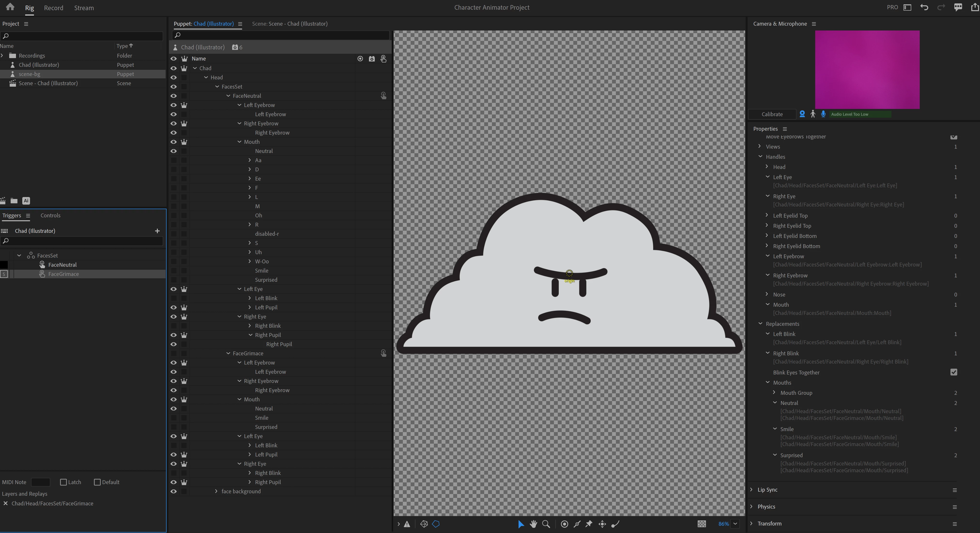
Task: Add a new trigger with plus
Action: pyautogui.click(x=157, y=231)
